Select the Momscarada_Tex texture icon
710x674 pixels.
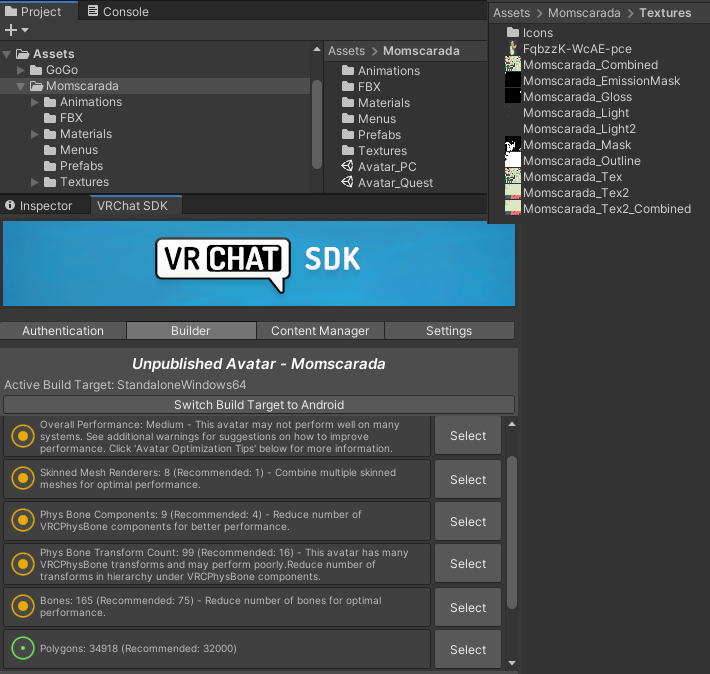513,176
